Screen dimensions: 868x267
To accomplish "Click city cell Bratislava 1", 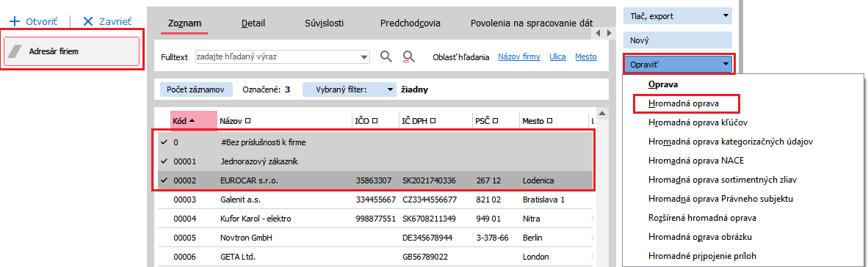I will coord(543,200).
